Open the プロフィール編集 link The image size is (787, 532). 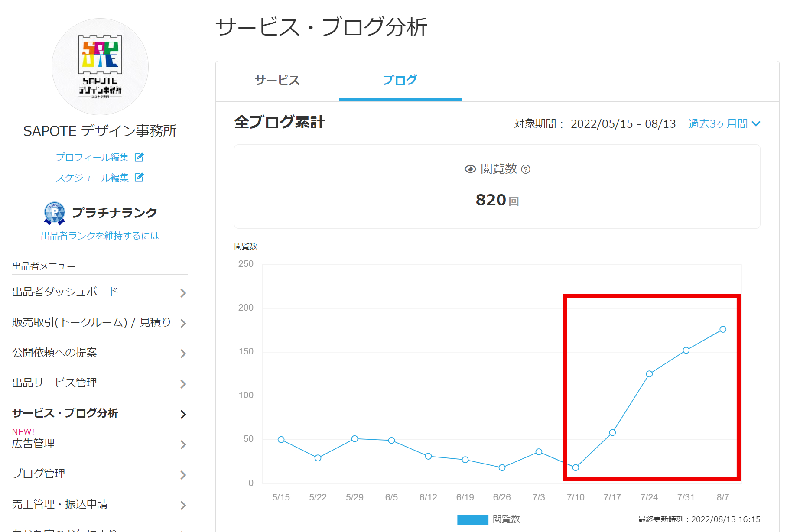point(92,157)
